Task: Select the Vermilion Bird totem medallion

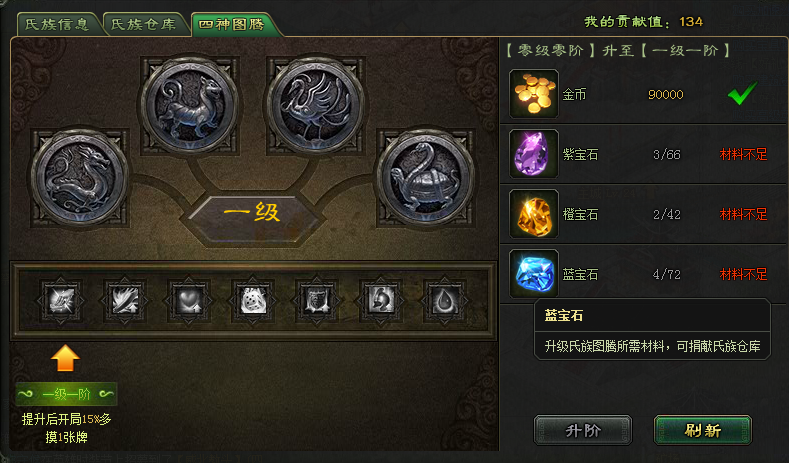Action: click(x=315, y=106)
